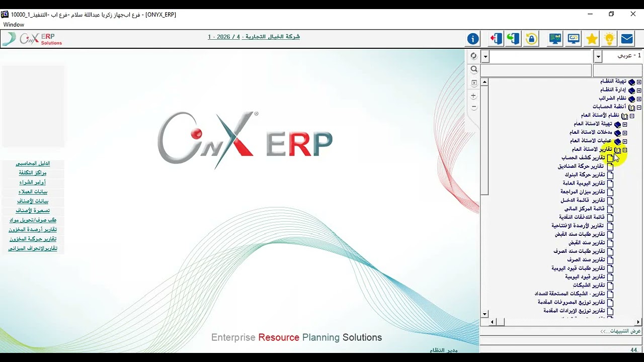The height and width of the screenshot is (362, 644).
Task: Open تقارير أرصدة المخزون shortcut link
Action: (x=33, y=229)
